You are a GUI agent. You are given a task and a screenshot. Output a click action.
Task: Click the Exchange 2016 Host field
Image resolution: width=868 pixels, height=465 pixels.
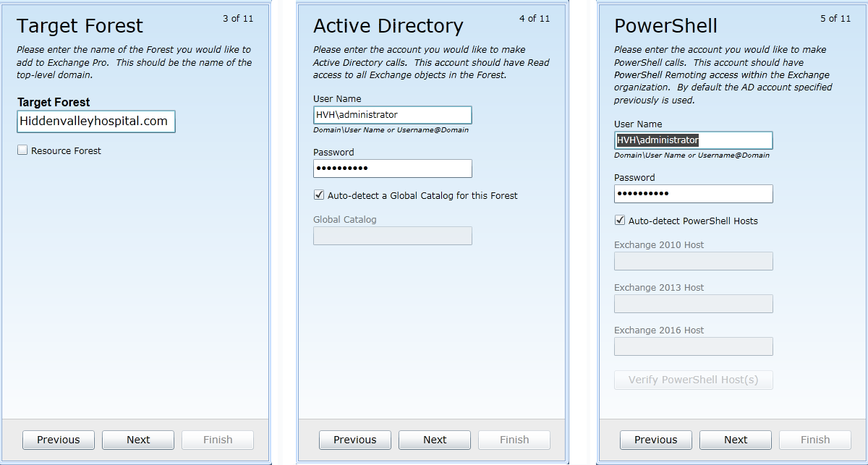pyautogui.click(x=694, y=346)
